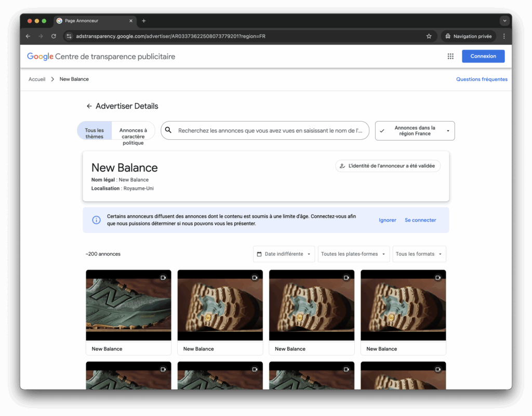Switch to Annonces à caractère politique
The height and width of the screenshot is (416, 532).
pos(133,133)
